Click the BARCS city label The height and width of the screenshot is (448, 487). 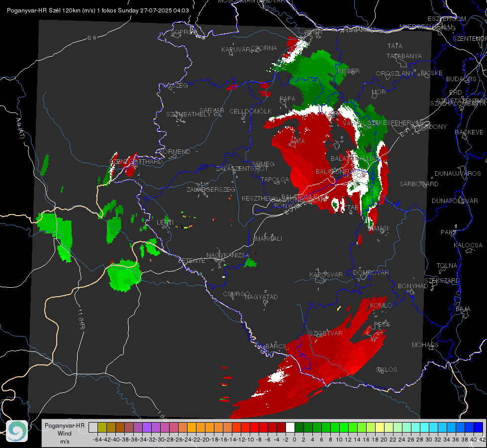pos(276,346)
